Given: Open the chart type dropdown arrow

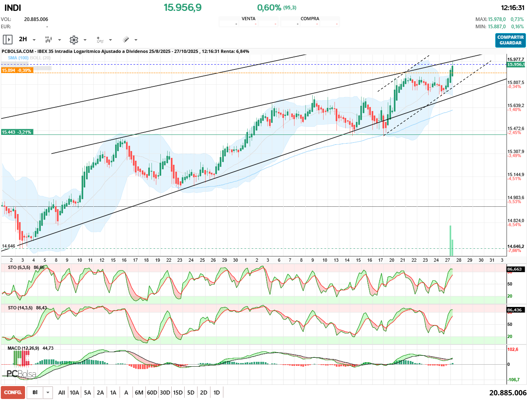Looking at the screenshot, I should (x=59, y=40).
